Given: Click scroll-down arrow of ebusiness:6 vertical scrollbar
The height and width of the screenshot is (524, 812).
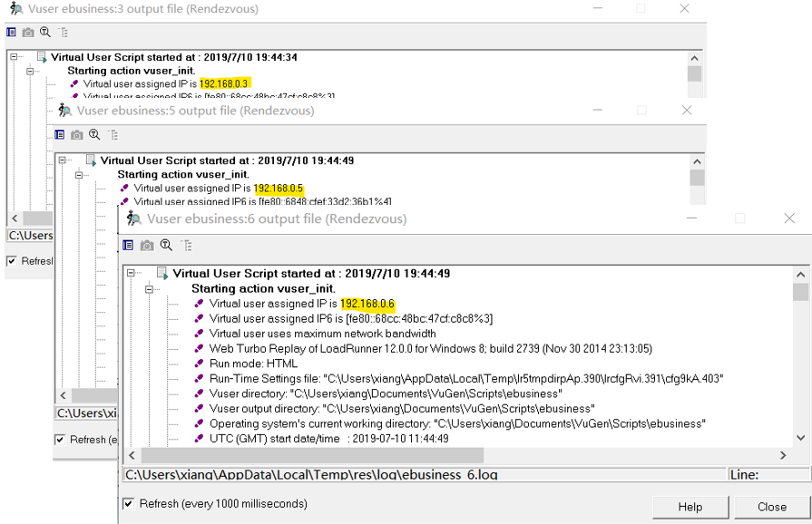Looking at the screenshot, I should [x=800, y=439].
